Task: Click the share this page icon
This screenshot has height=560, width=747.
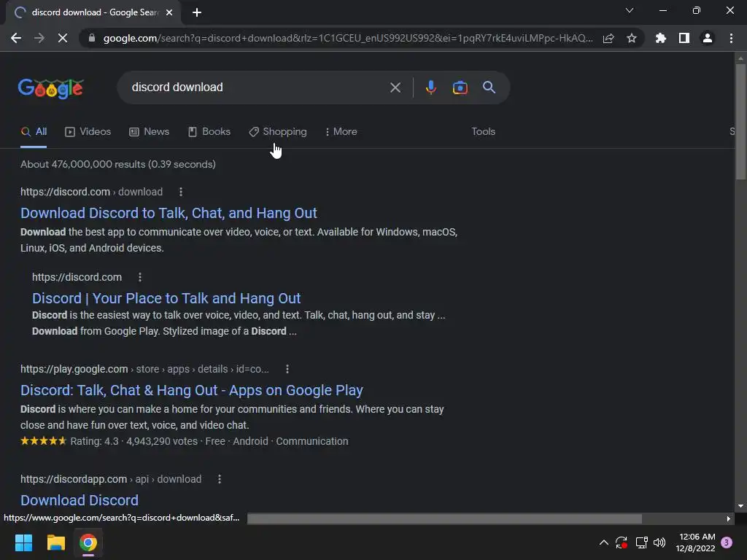Action: [x=608, y=38]
